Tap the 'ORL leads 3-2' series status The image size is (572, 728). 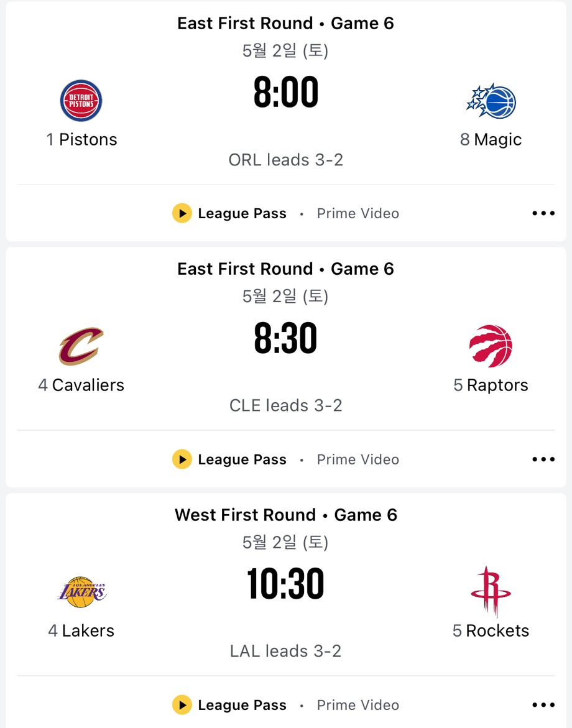pos(286,160)
